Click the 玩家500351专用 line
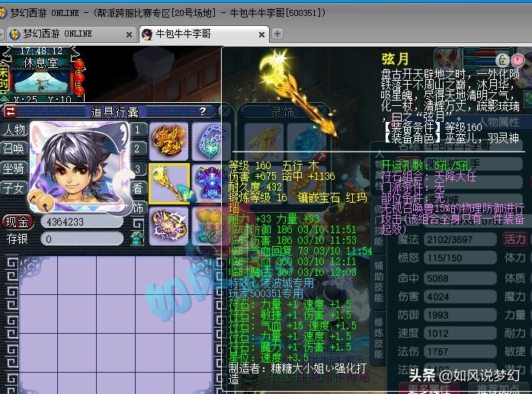532x394 pixels. [x=266, y=293]
